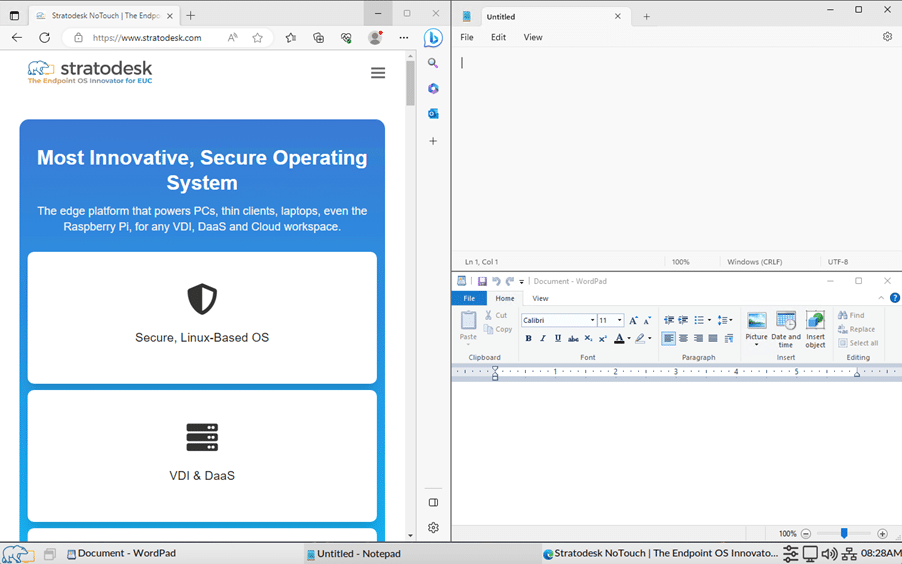Switch to View tab in WordPad
Screen dimensions: 902x564
540,298
